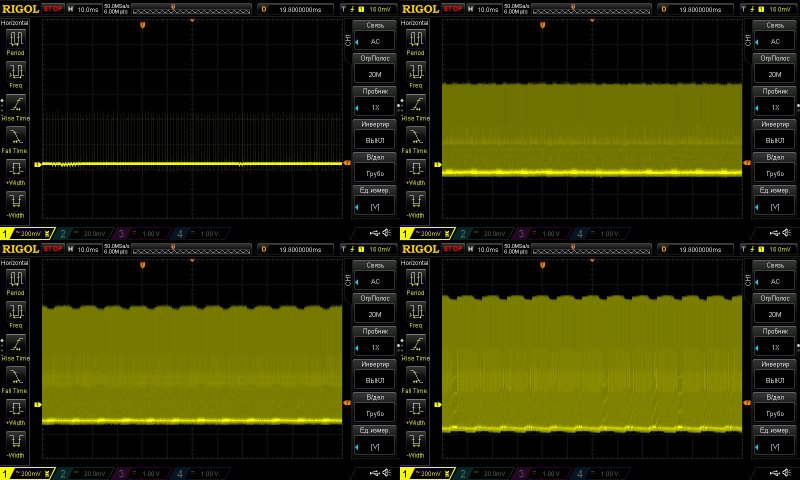The width and height of the screenshot is (800, 480).
Task: Click the waveform memory position bar in bottom-left capture
Action: (x=191, y=249)
